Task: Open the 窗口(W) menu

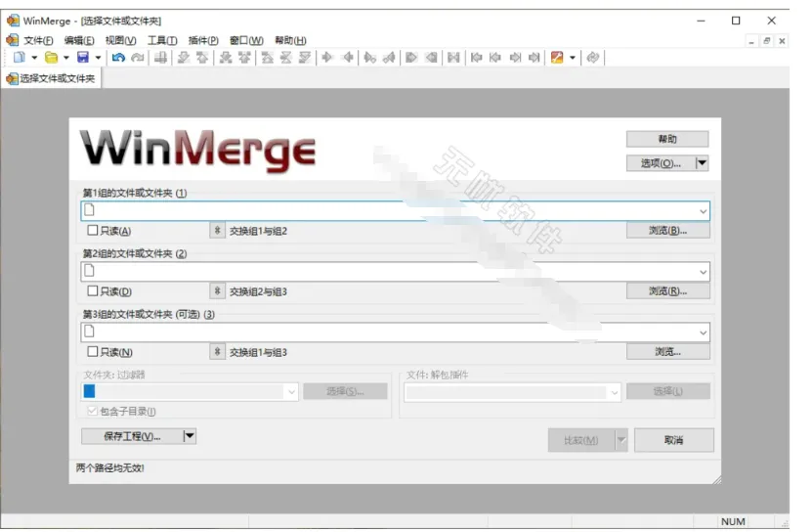Action: 246,40
